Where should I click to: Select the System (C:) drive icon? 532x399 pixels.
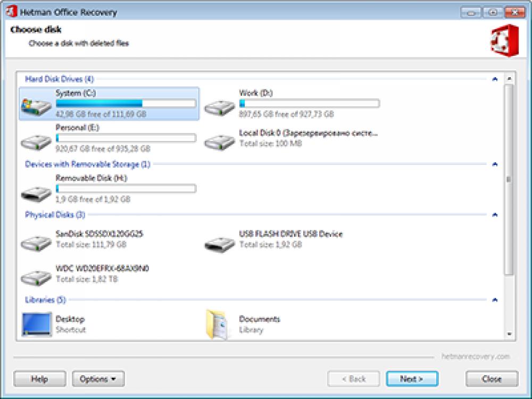(x=35, y=104)
